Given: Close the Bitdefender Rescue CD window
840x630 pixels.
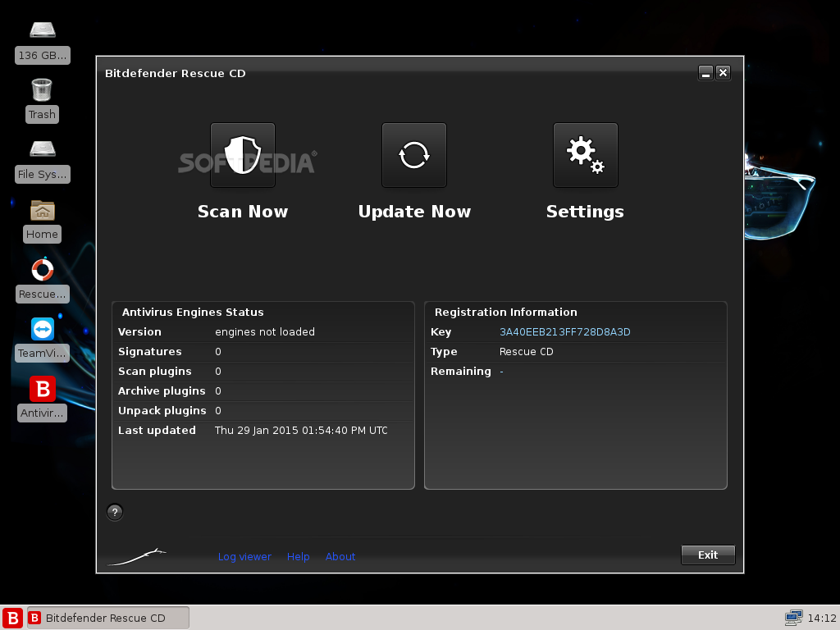Looking at the screenshot, I should [724, 73].
